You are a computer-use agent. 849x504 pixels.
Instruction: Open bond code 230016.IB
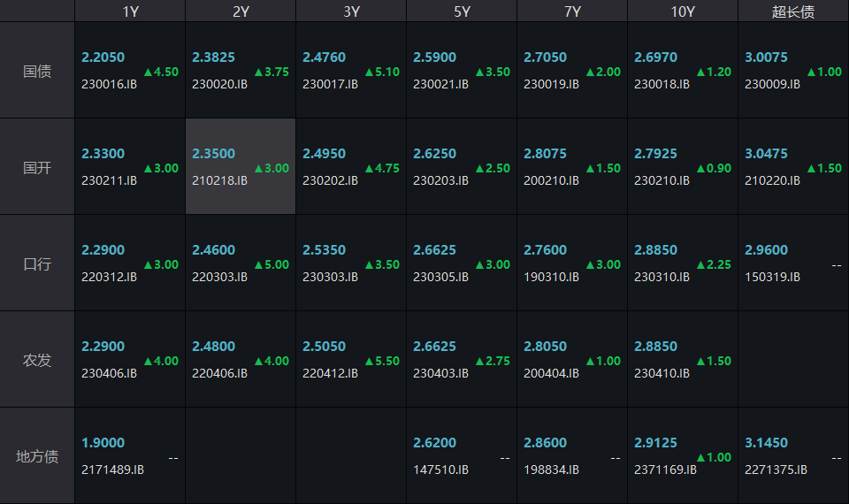109,84
